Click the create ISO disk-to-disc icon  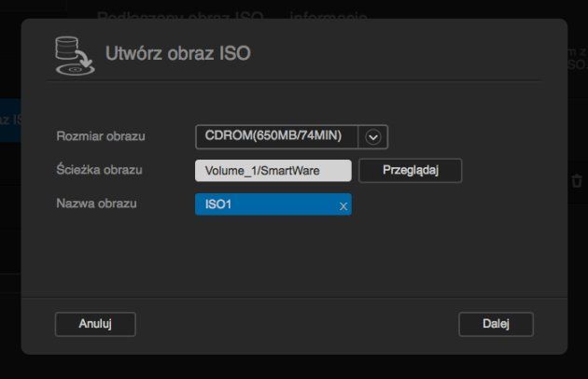75,55
